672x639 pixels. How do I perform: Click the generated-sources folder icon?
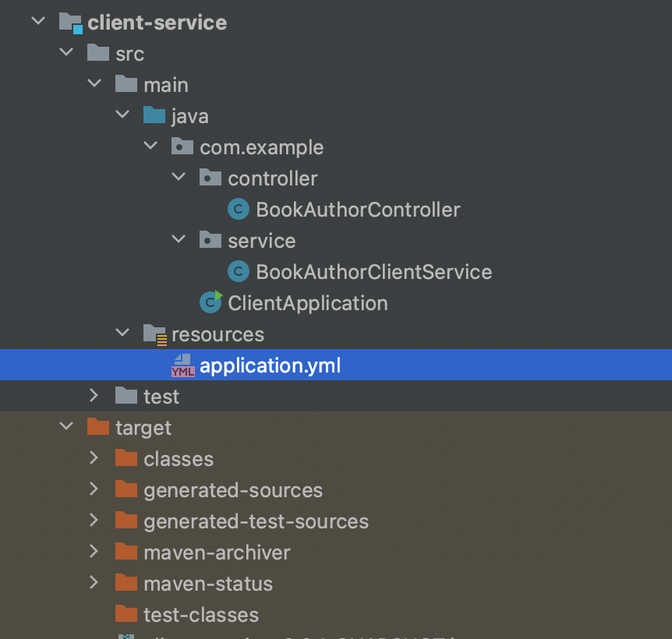click(x=126, y=489)
